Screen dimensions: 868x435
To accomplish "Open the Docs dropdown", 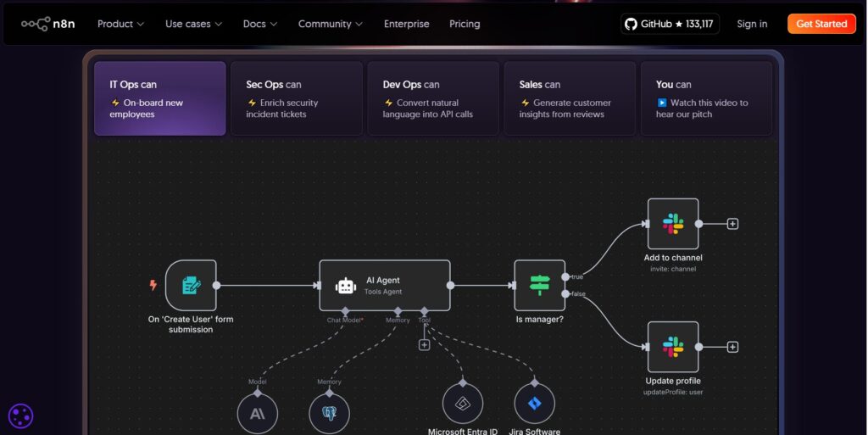I will [x=259, y=24].
